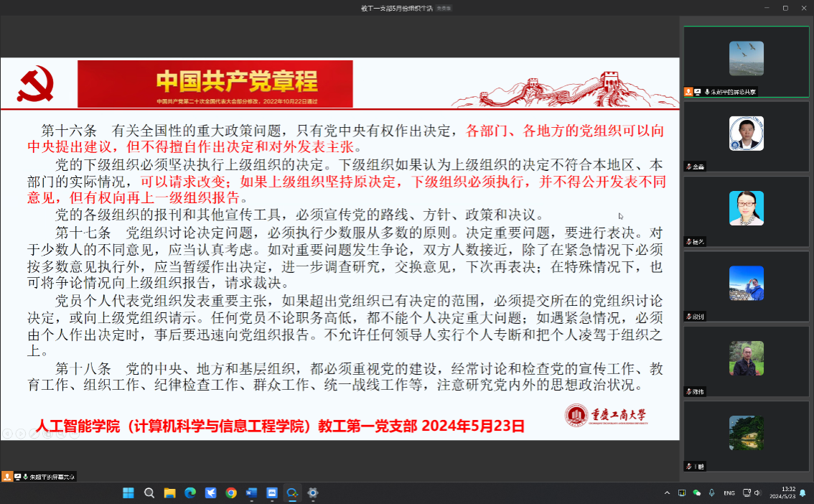Open the Windows Start menu

coord(128,493)
